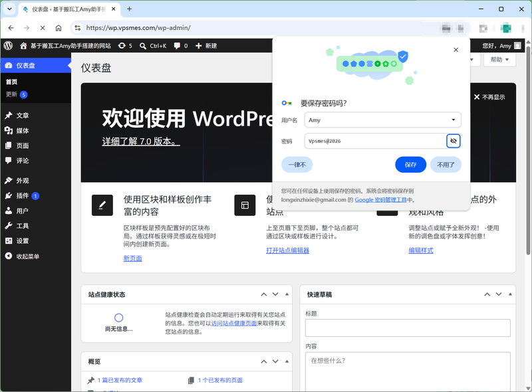The image size is (532, 392).
Task: Open the 仪表盘 sidebar menu
Action: (36, 66)
